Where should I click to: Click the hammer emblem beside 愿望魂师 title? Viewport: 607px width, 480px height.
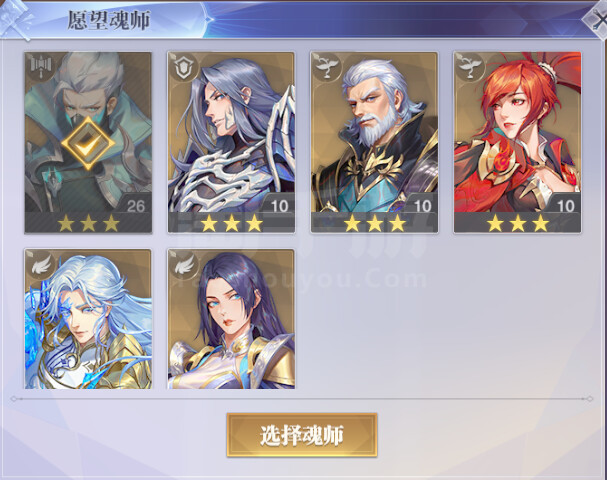coord(17,19)
